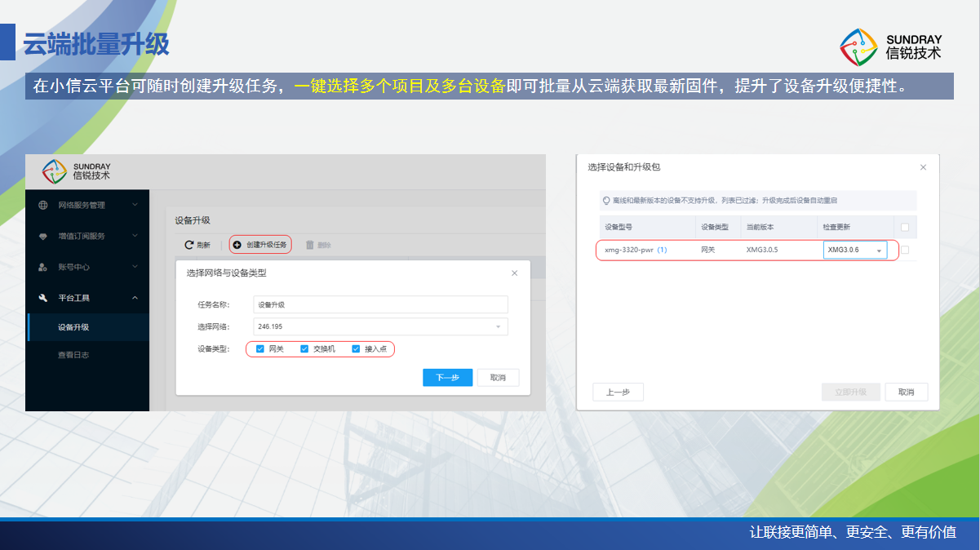Screen dimensions: 980x550
Task: Uncheck the 网关 device type checkbox
Action: (260, 349)
